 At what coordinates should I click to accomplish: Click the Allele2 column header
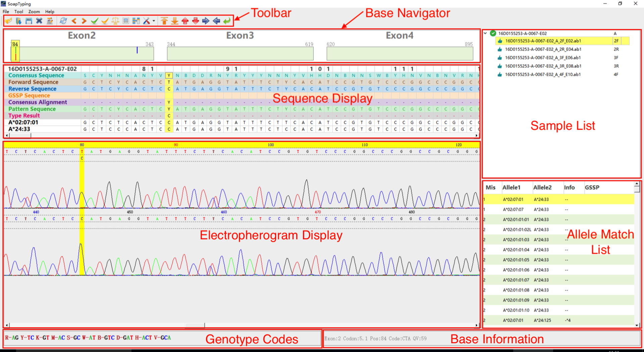coord(542,187)
